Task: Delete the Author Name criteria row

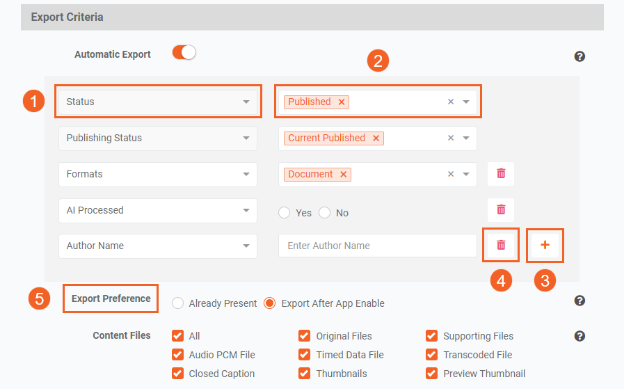Action: click(501, 245)
